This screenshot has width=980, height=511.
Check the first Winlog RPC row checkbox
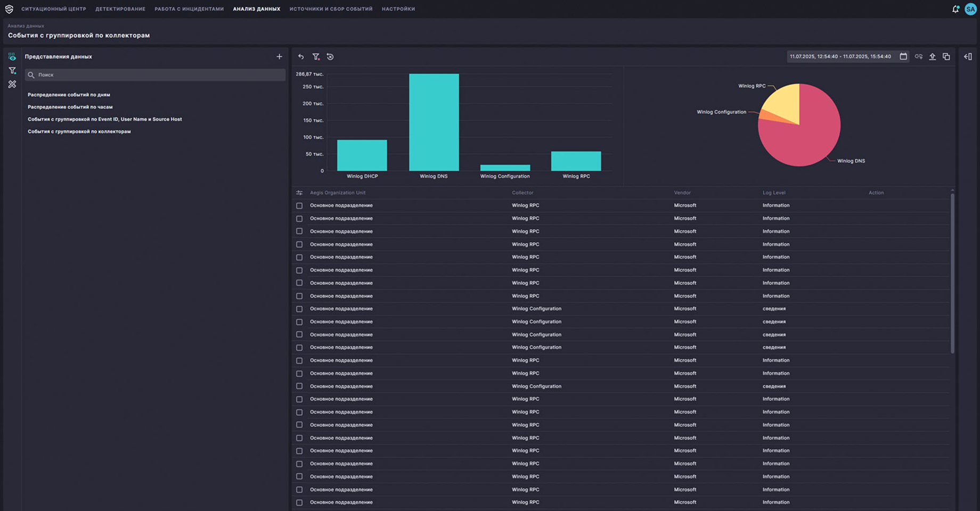pos(299,205)
